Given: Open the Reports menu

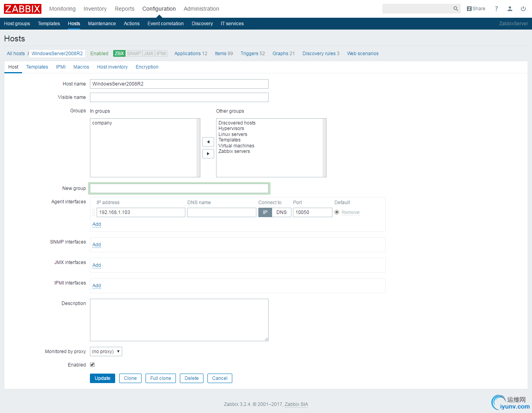Looking at the screenshot, I should pos(125,9).
